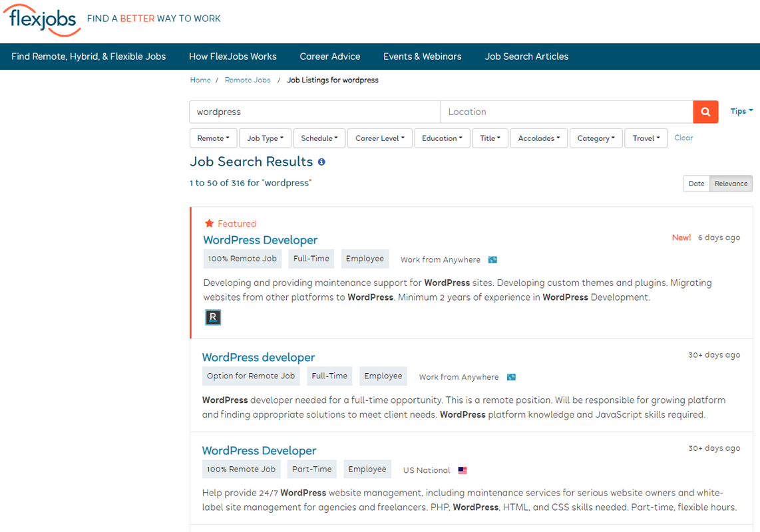Focus the keyword field containing wordpress

tap(315, 112)
